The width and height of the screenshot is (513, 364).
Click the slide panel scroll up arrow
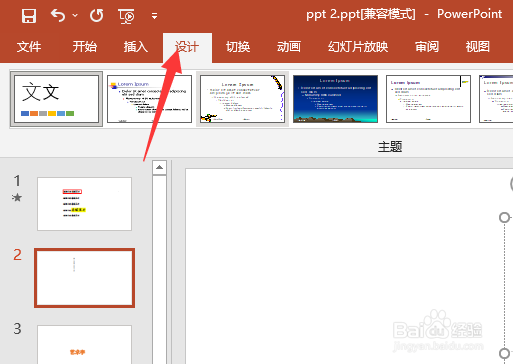(x=159, y=167)
